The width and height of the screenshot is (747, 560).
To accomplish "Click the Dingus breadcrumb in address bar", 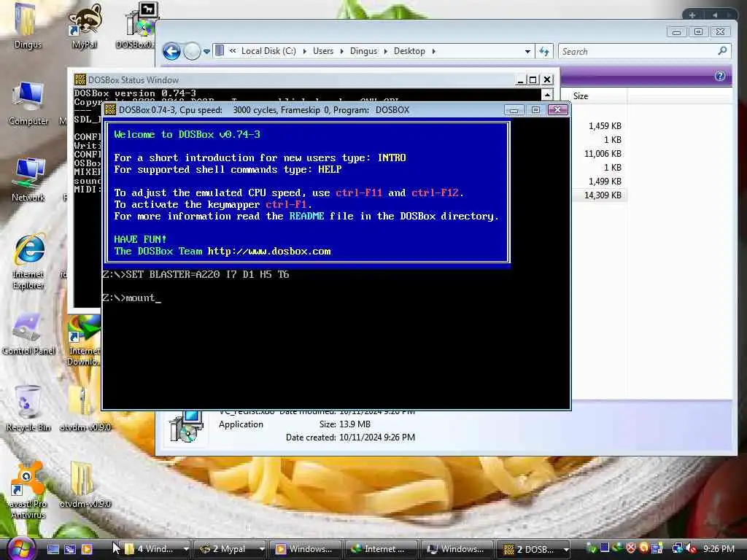I will click(363, 51).
